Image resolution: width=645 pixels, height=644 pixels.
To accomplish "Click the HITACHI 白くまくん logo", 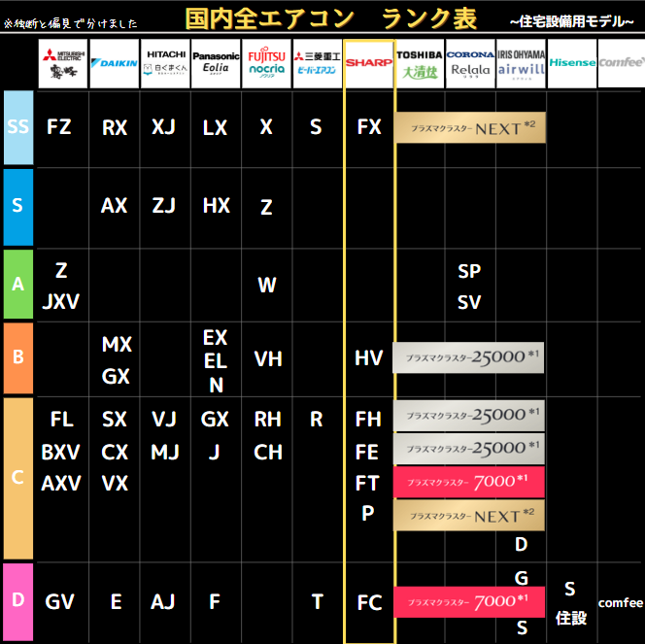I will (x=165, y=64).
